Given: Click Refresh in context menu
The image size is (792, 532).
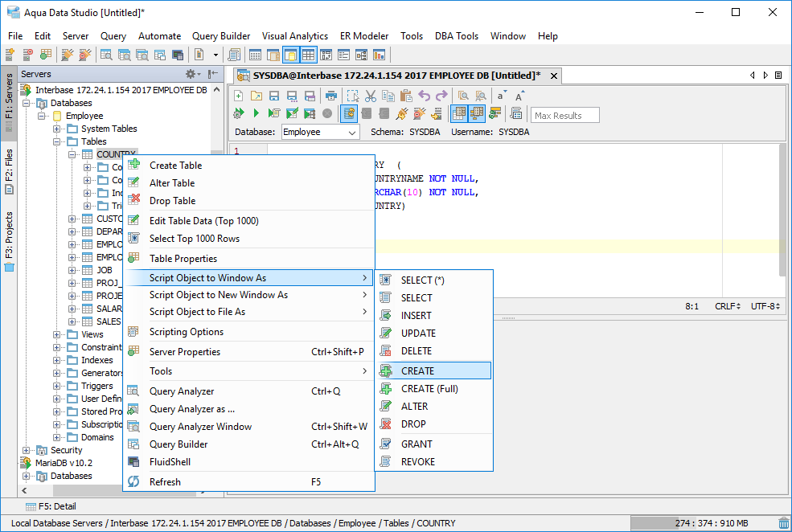Looking at the screenshot, I should pyautogui.click(x=248, y=482).
